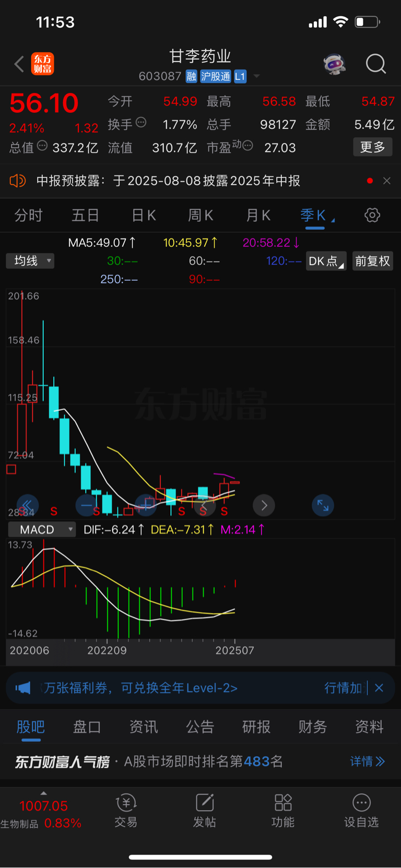Open the 均线 indicator dropdown
This screenshot has width=401, height=868.
tap(30, 260)
